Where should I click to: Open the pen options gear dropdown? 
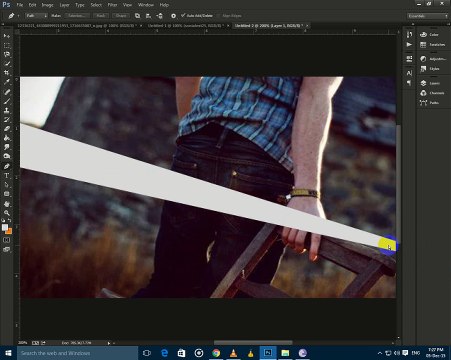[173, 16]
